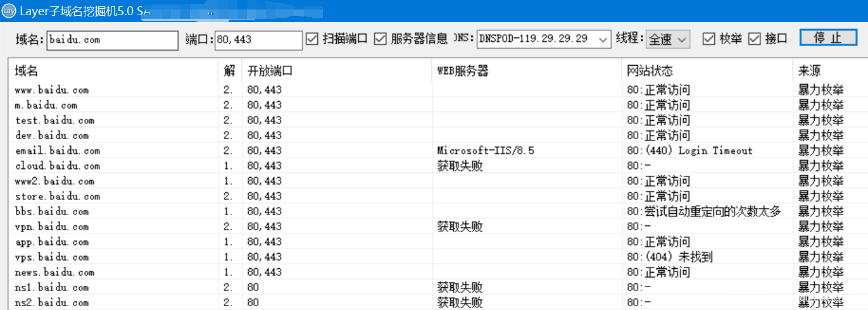This screenshot has height=310, width=868.
Task: Click 暴力枚举 source in the www.baidu.com row
Action: (821, 90)
